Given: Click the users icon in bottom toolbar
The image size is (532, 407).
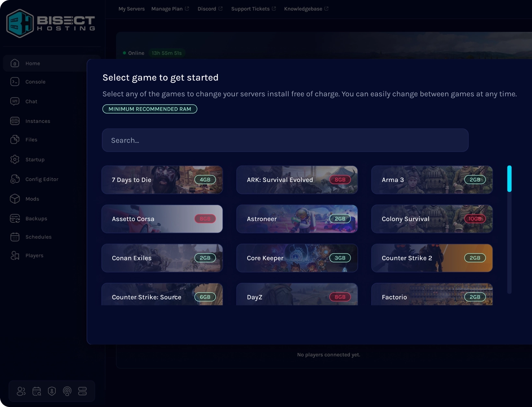Looking at the screenshot, I should pyautogui.click(x=21, y=391).
